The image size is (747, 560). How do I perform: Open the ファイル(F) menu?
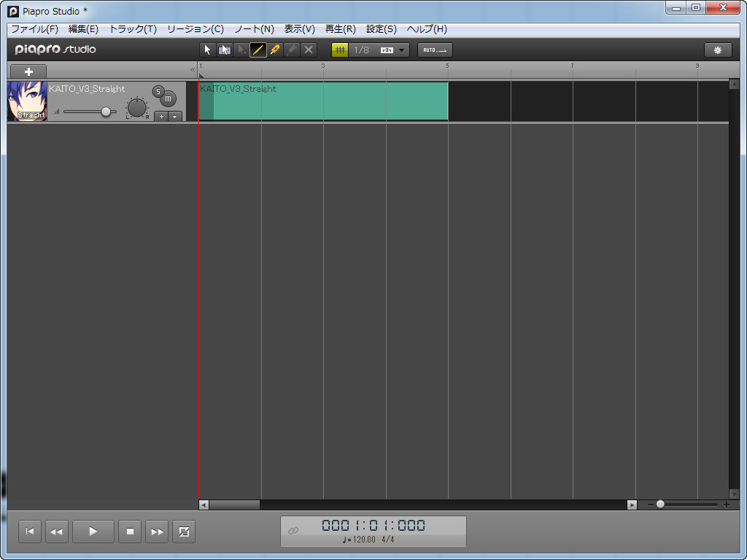tap(34, 29)
